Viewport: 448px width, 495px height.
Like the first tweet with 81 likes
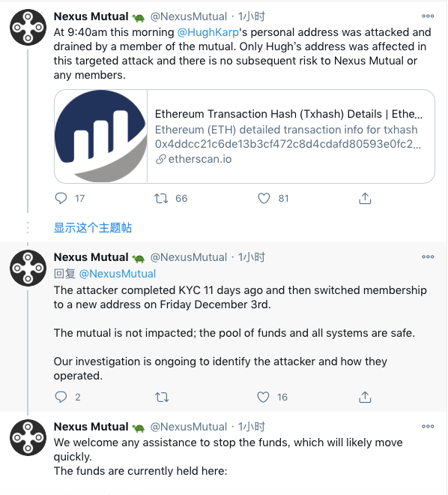[x=264, y=198]
